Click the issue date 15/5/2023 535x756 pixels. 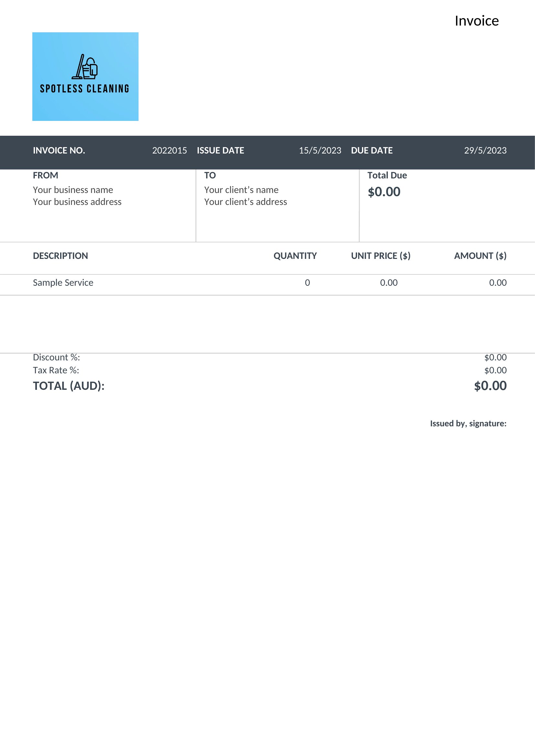(x=320, y=151)
